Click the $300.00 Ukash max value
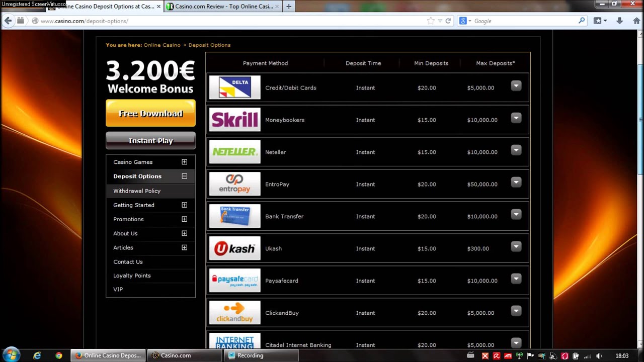644x362 pixels. (478, 248)
